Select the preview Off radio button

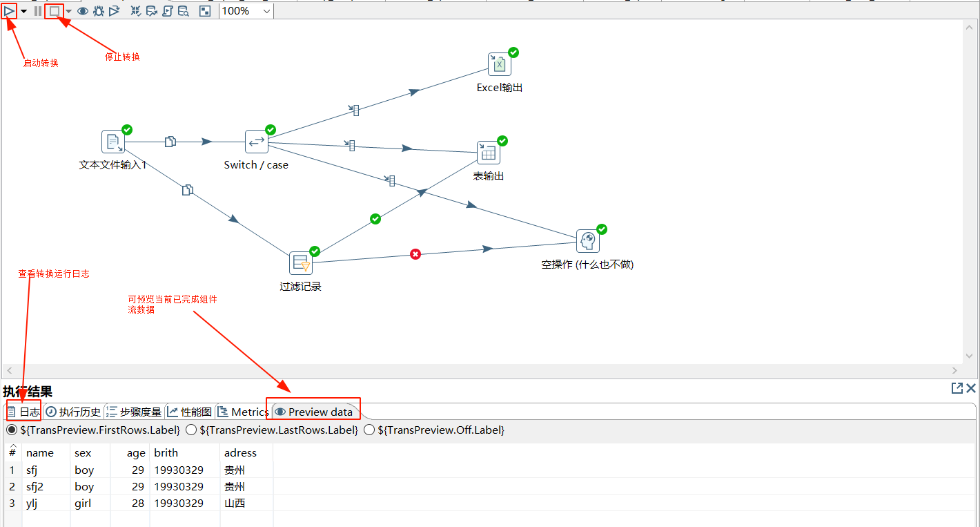(x=369, y=430)
